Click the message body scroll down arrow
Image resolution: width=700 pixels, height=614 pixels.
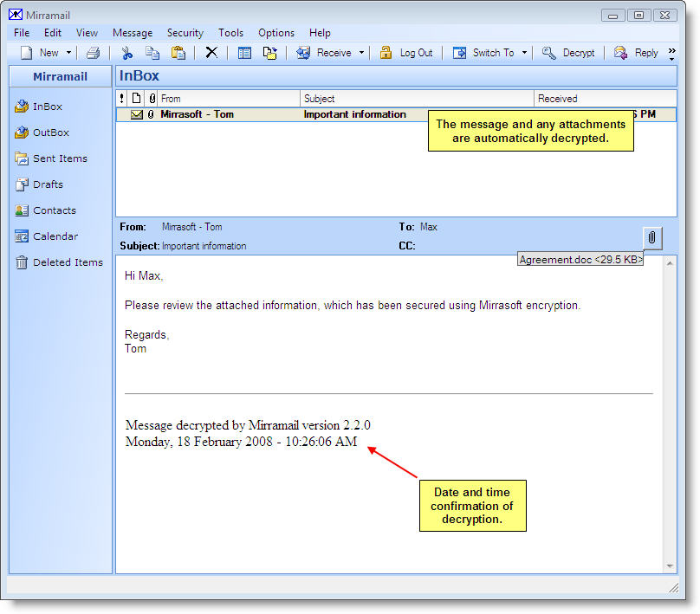(670, 566)
